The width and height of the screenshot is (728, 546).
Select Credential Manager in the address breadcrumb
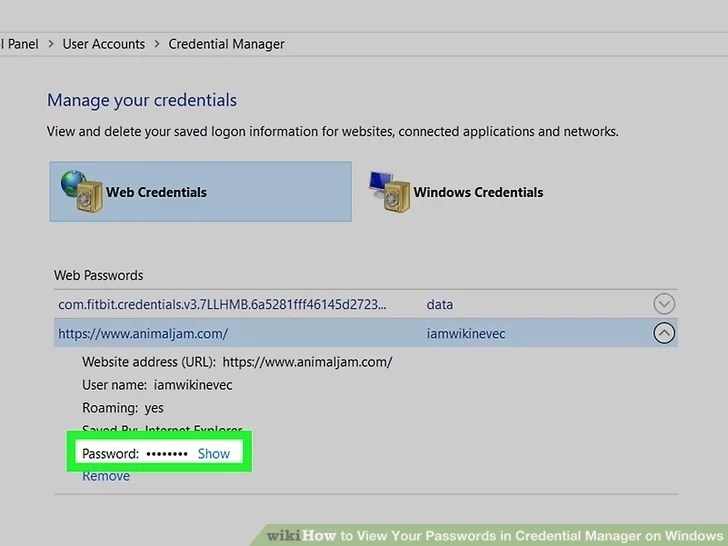click(x=226, y=44)
